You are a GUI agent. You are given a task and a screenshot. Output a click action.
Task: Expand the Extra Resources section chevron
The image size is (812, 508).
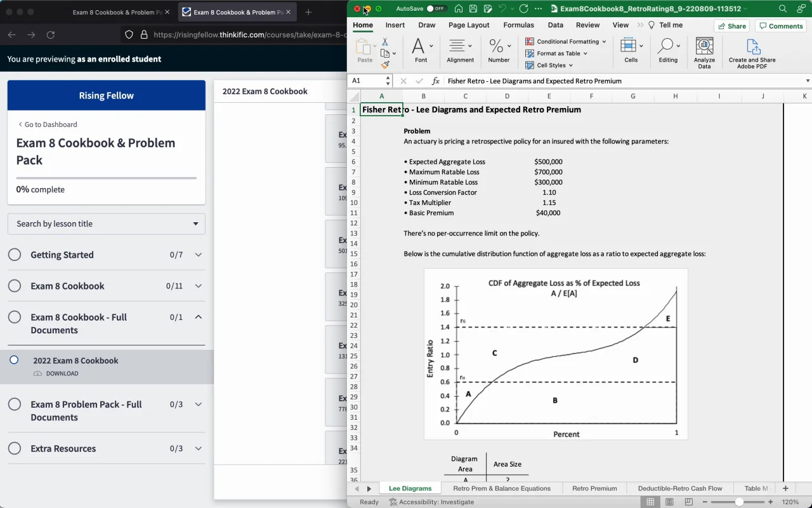click(x=198, y=448)
